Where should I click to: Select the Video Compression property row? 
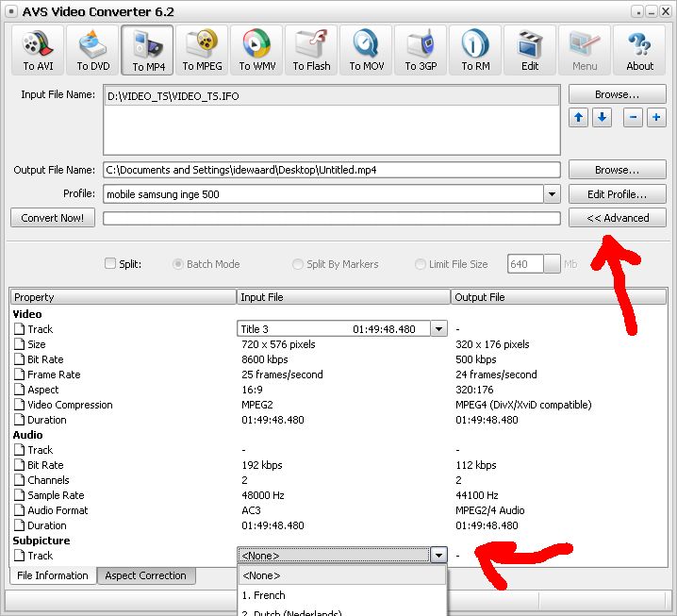coord(338,405)
